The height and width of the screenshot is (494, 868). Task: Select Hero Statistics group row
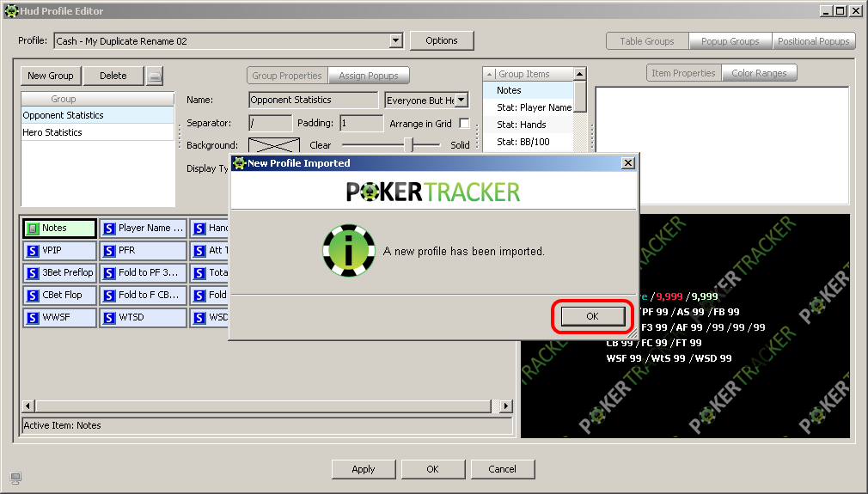(97, 132)
